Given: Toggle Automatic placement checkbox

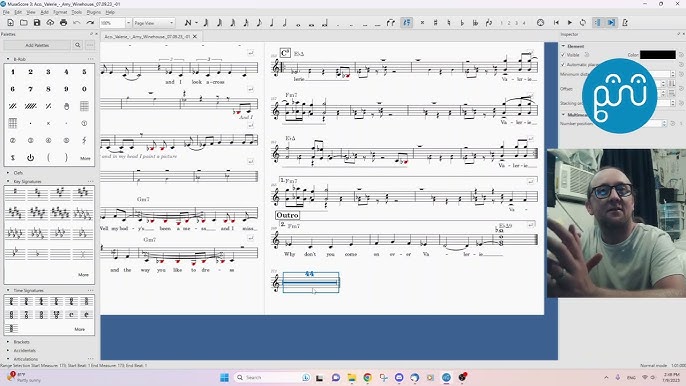Looking at the screenshot, I should tap(563, 65).
